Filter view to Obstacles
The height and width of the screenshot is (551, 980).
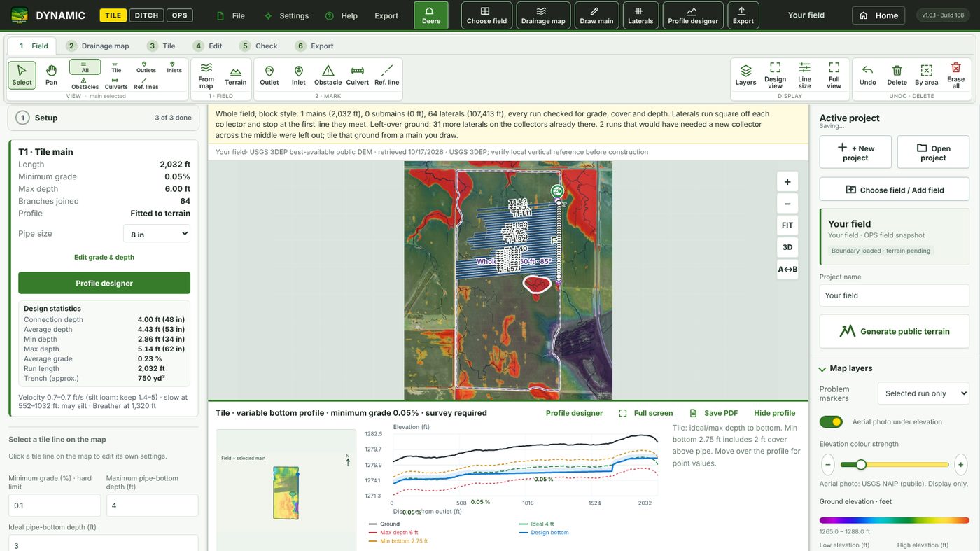point(85,83)
